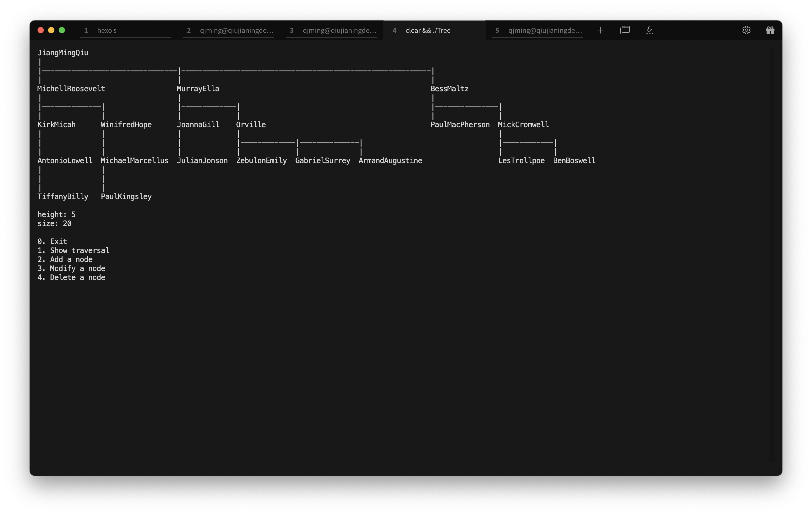Click menu line 1. Show traversal
The height and width of the screenshot is (515, 812).
pyautogui.click(x=73, y=250)
